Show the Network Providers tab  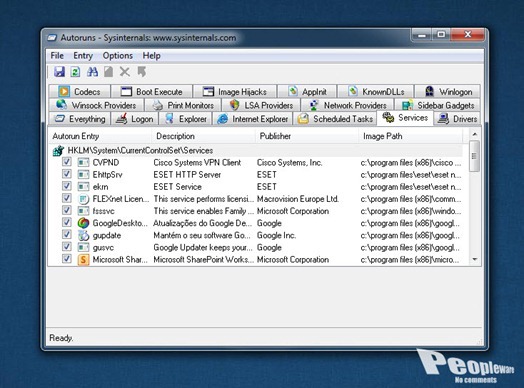pos(348,105)
